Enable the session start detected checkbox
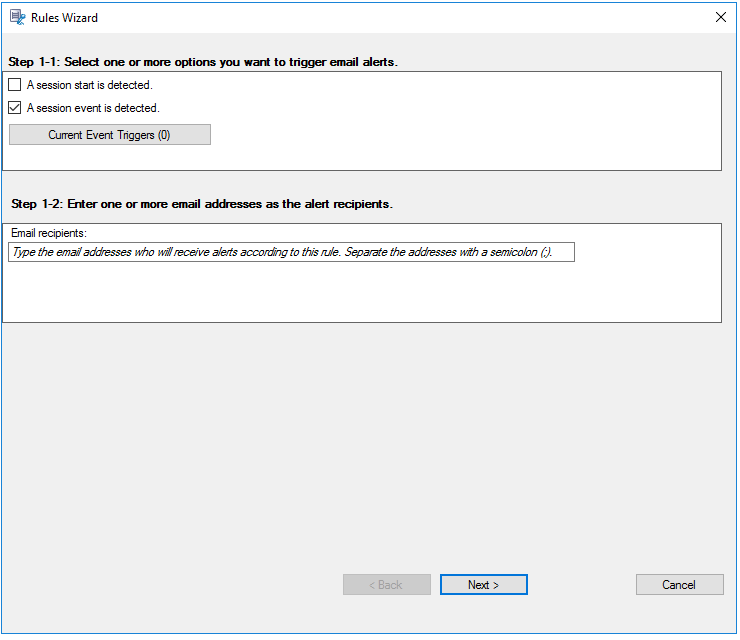This screenshot has width=740, height=640. coord(15,85)
